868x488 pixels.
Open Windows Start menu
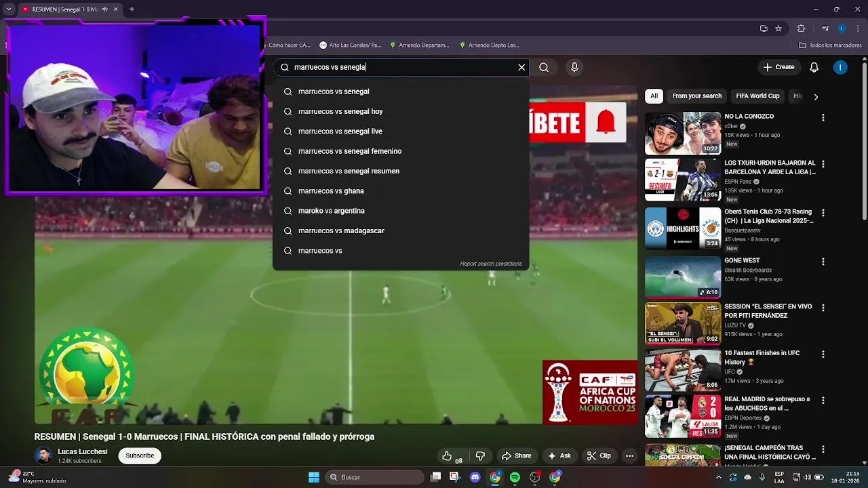[314, 477]
